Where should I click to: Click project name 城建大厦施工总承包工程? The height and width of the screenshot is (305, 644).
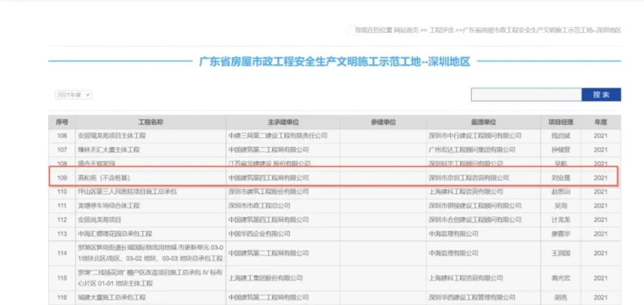(112, 297)
